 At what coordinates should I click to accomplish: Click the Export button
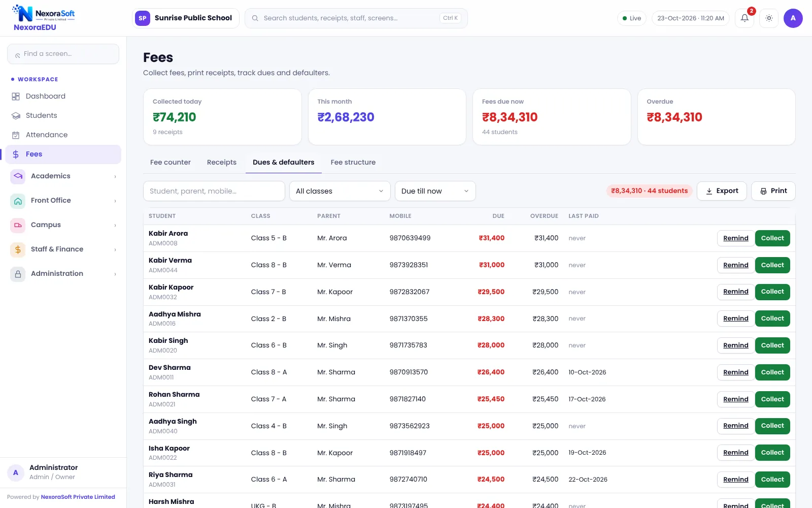point(722,191)
